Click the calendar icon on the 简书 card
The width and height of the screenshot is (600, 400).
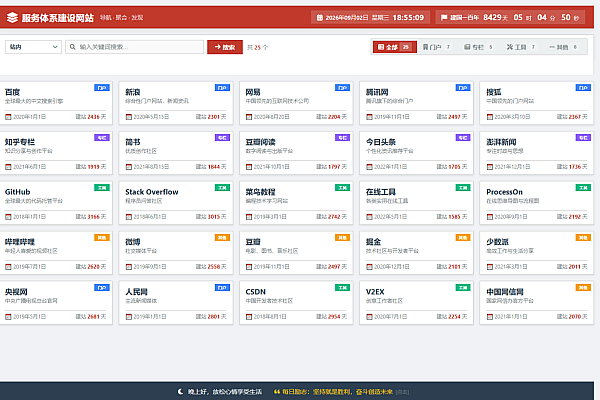[129, 167]
